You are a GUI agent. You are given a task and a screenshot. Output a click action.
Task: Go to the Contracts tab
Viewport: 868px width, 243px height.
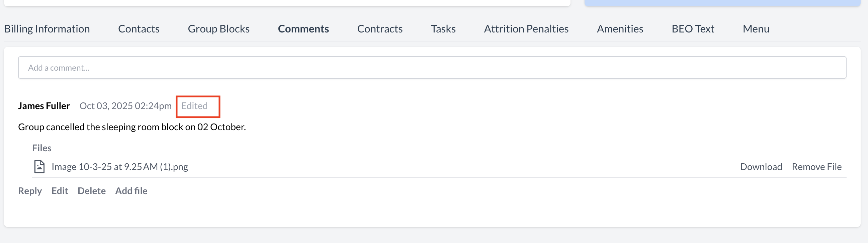coord(380,29)
